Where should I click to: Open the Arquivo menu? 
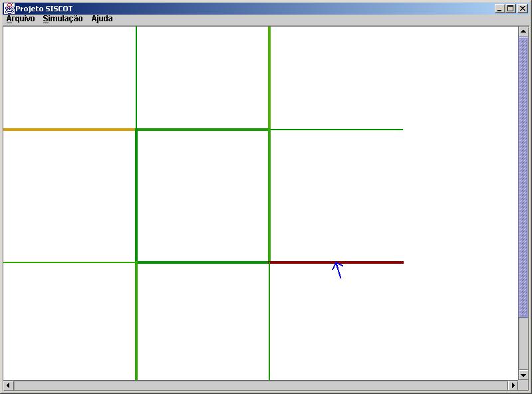(x=20, y=19)
